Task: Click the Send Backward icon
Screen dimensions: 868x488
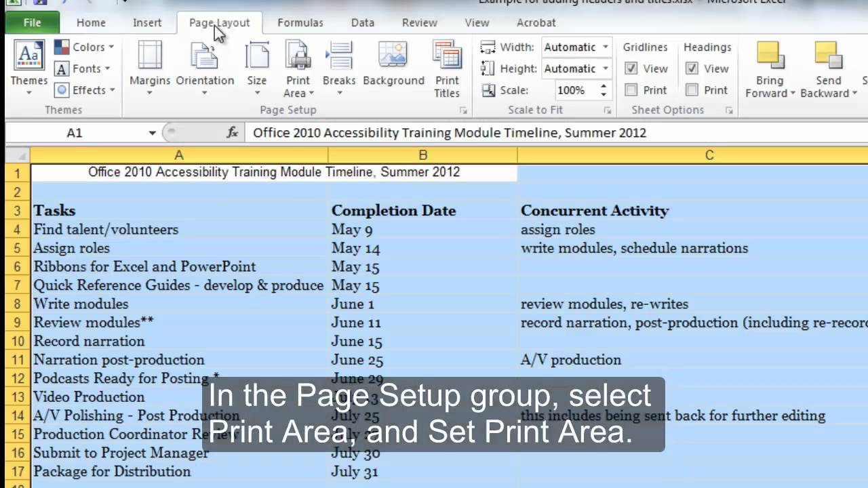Action: click(x=828, y=56)
